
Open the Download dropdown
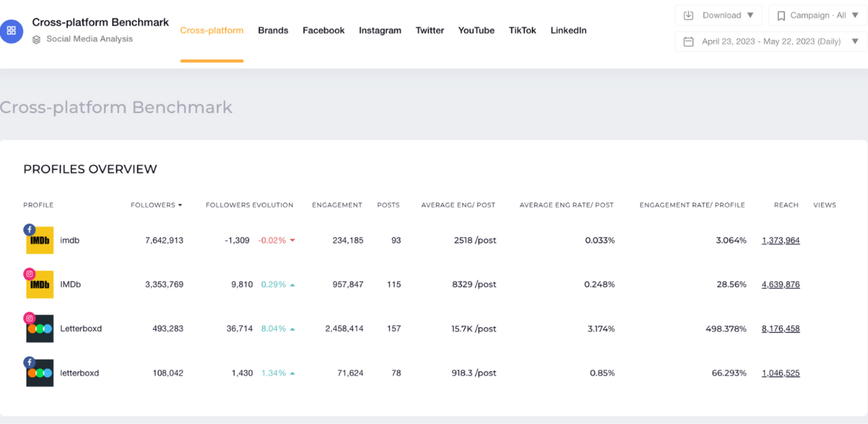click(718, 15)
